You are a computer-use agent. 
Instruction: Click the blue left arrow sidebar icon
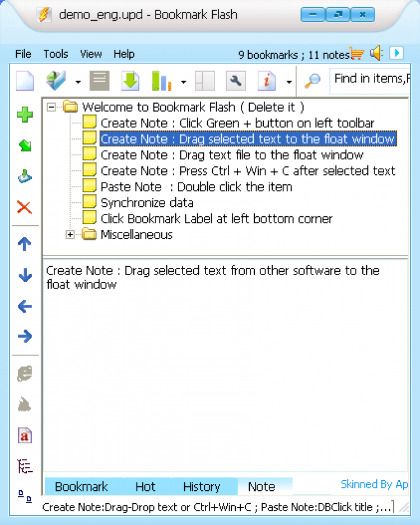click(x=25, y=306)
